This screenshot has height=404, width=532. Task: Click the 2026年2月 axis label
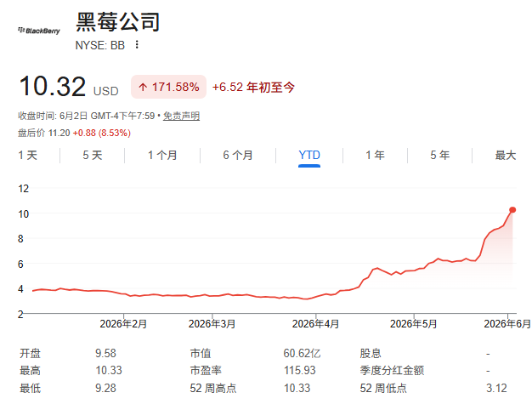pyautogui.click(x=123, y=324)
